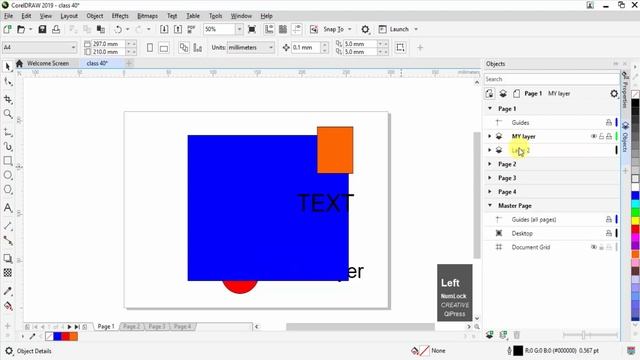640x360 pixels.
Task: Open the page size A4 dropdown
Action: click(73, 48)
